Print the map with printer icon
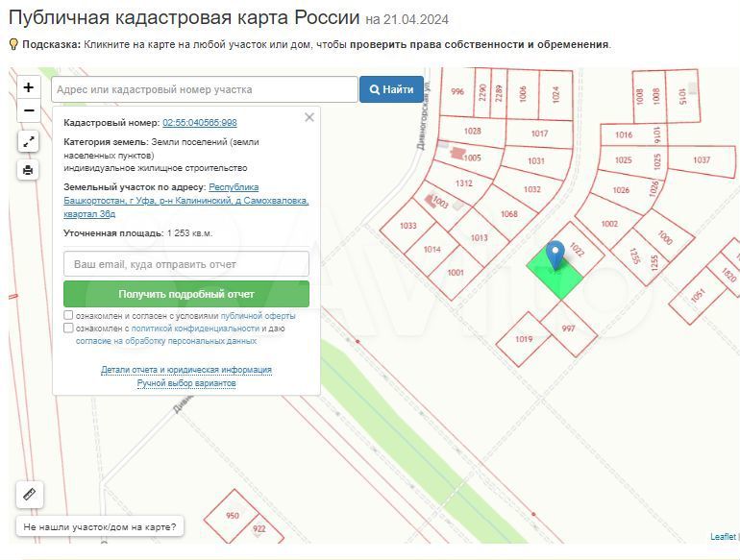The image size is (740, 560). click(29, 170)
